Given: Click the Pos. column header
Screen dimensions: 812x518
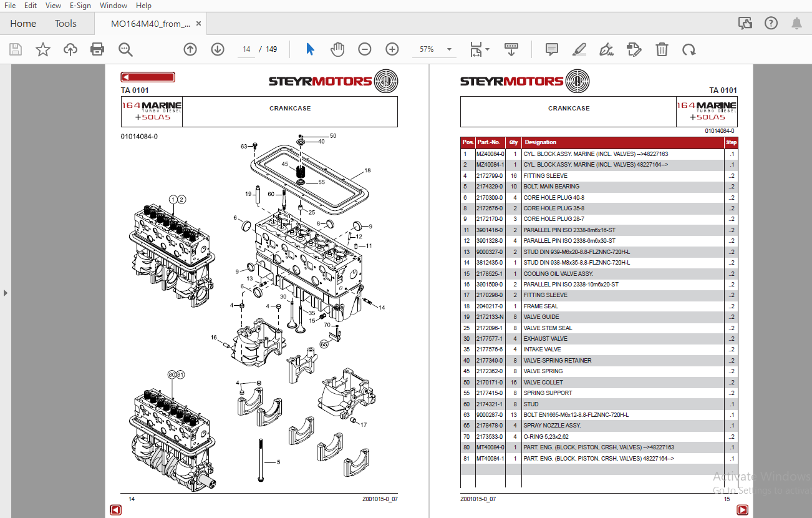Looking at the screenshot, I should pos(468,142).
